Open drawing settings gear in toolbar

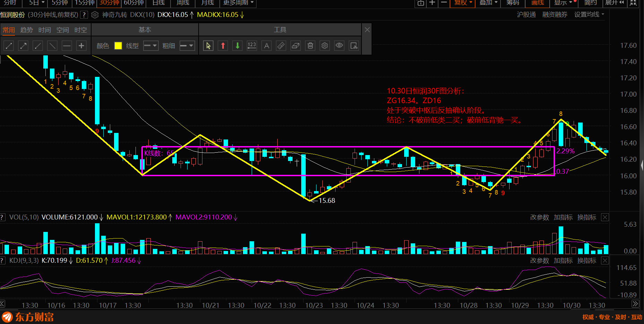click(x=325, y=46)
